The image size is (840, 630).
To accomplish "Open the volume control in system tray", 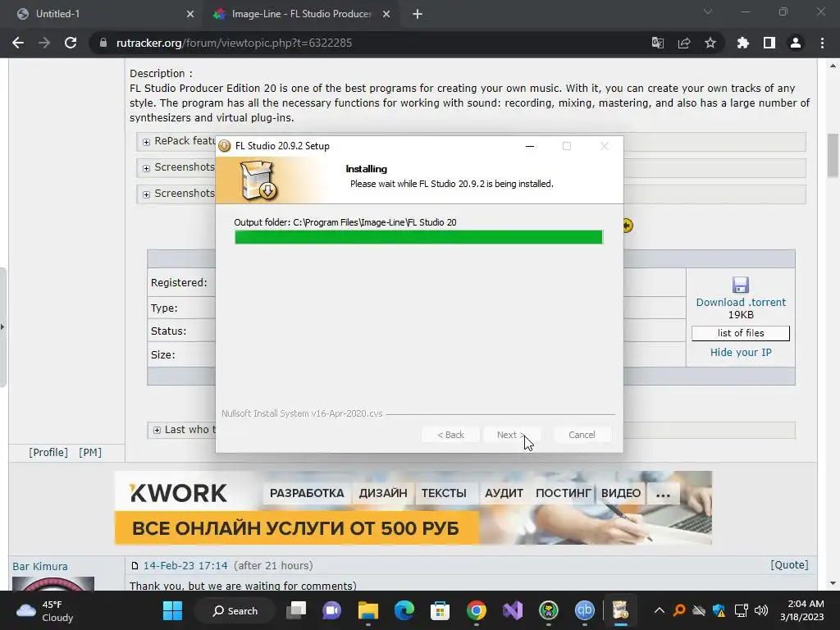I will click(x=760, y=610).
